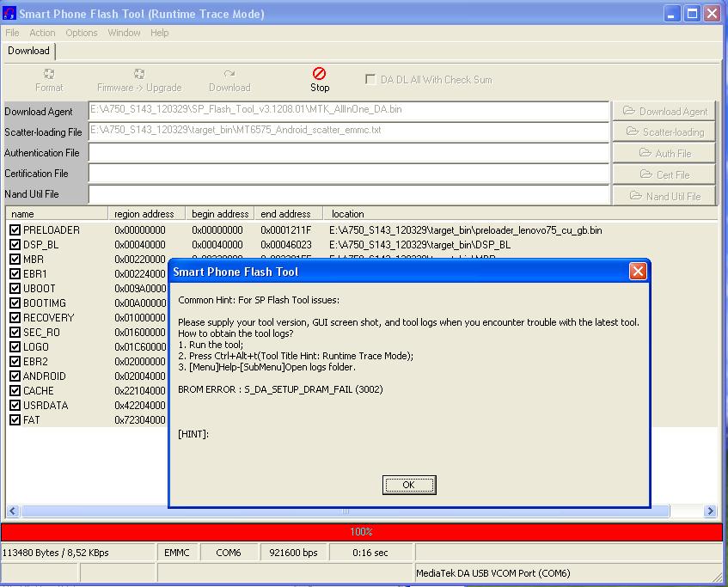The image size is (728, 587).
Task: Click the Smart Phone Flash Tool title icon
Action: tap(9, 14)
